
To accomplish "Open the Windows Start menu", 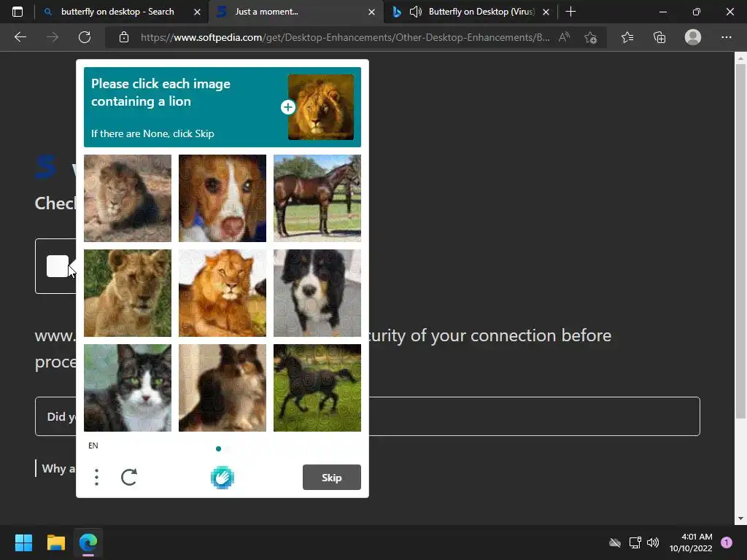I will pos(23,542).
